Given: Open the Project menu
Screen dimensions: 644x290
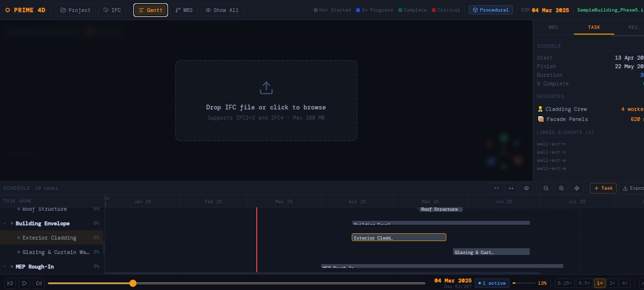Looking at the screenshot, I should click(x=76, y=10).
